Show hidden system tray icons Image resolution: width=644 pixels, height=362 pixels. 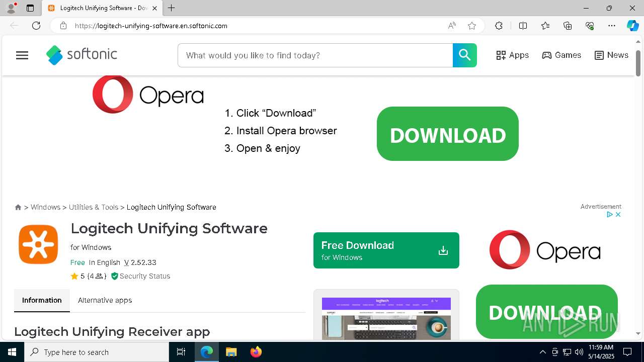click(542, 352)
